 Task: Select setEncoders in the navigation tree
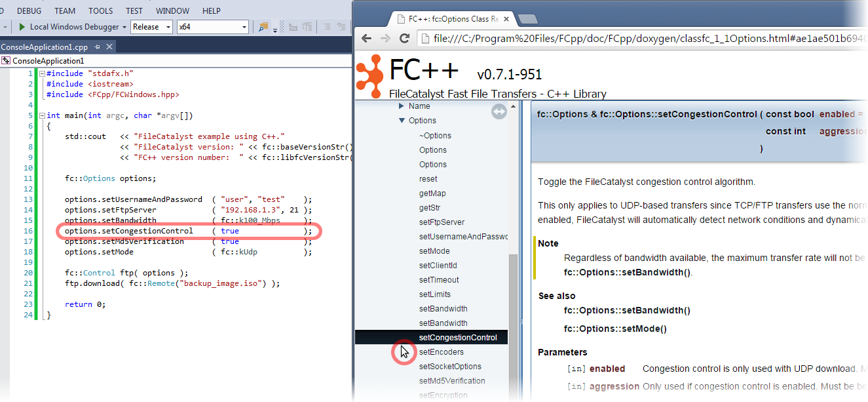pyautogui.click(x=441, y=352)
